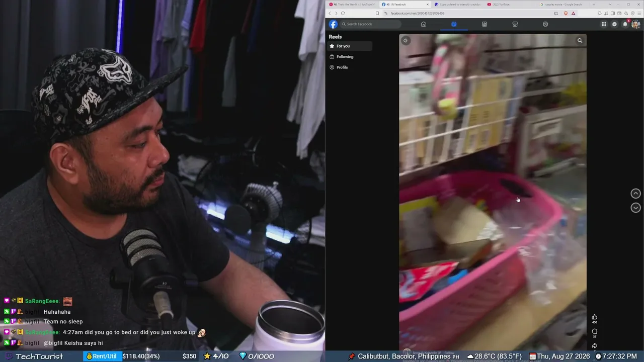Go to previous reel with up arrow
This screenshot has width=644, height=362.
pyautogui.click(x=636, y=194)
